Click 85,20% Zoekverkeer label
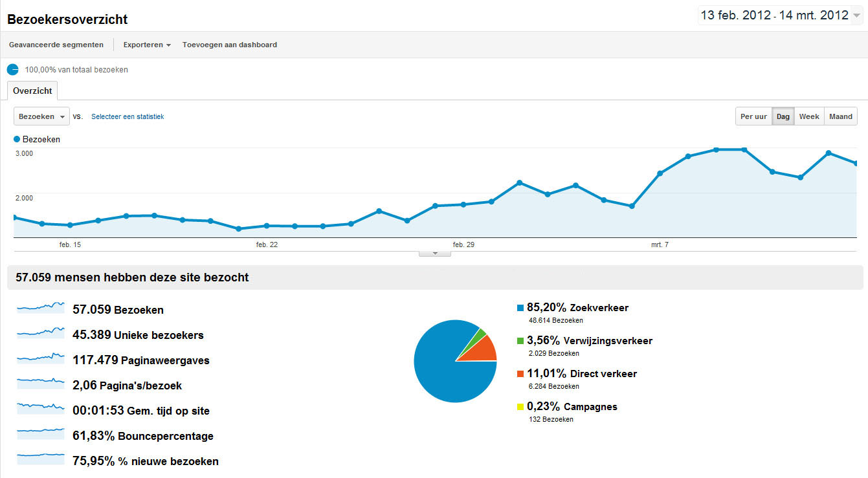 (577, 307)
